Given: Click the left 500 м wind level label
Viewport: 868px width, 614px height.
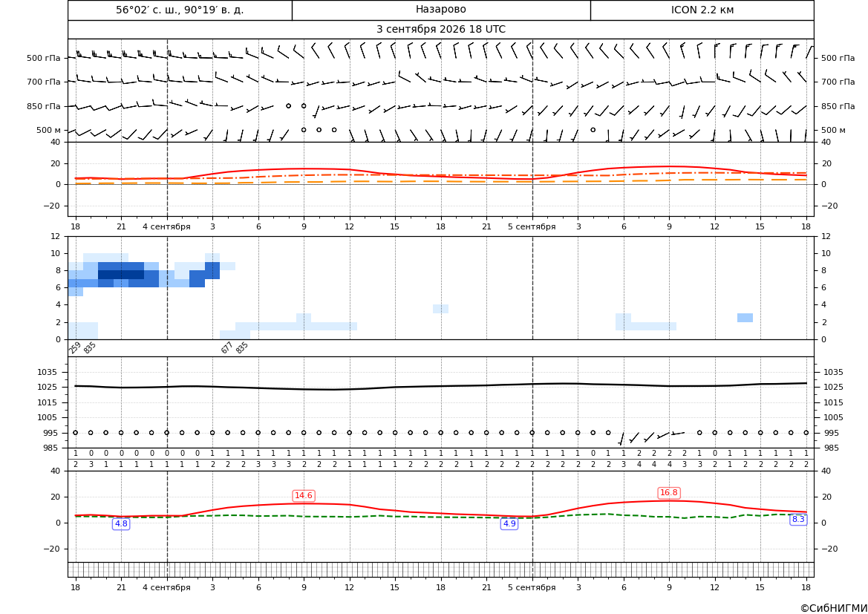Looking at the screenshot, I should [x=48, y=130].
